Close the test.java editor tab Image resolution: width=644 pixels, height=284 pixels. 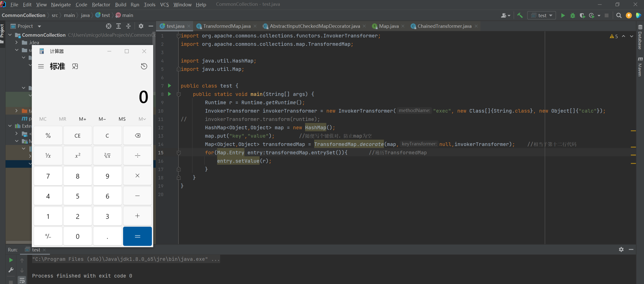(189, 26)
